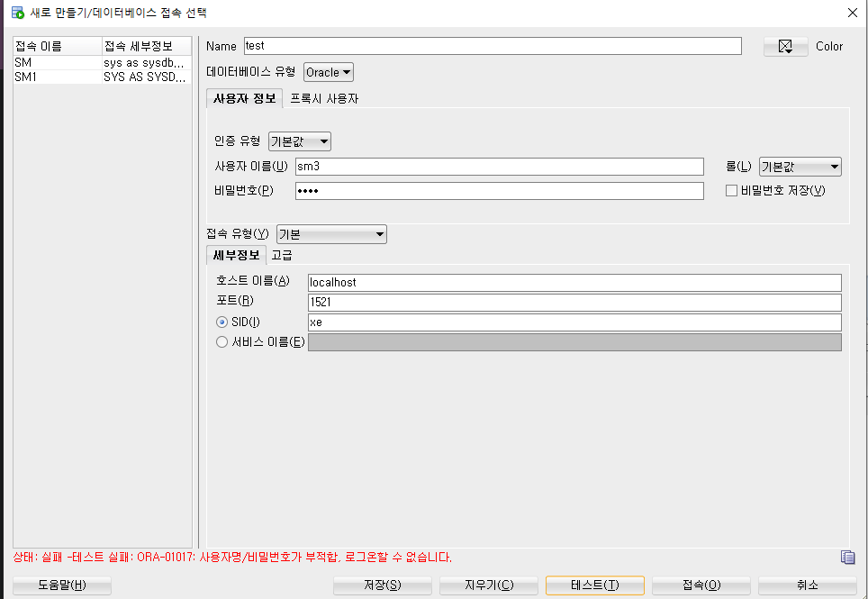Expand the 접속 유형 dropdown
Screen dimensions: 868x599
coord(331,234)
